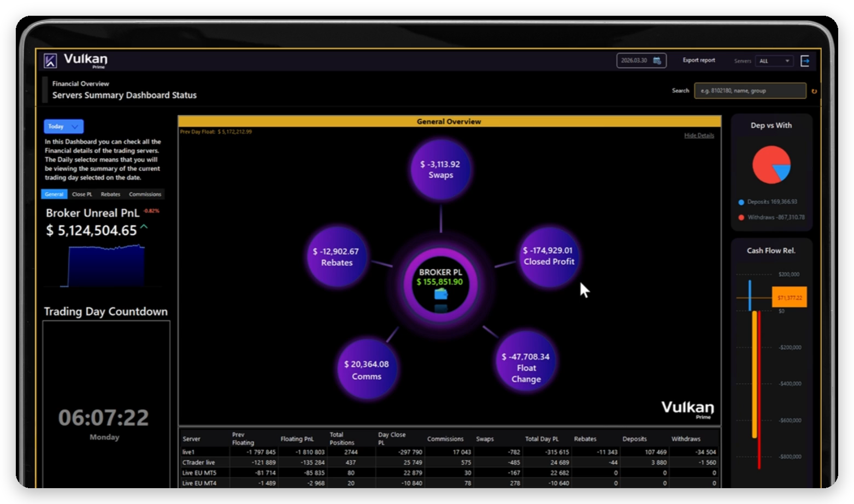
Task: Click the Hide Details link
Action: (699, 135)
